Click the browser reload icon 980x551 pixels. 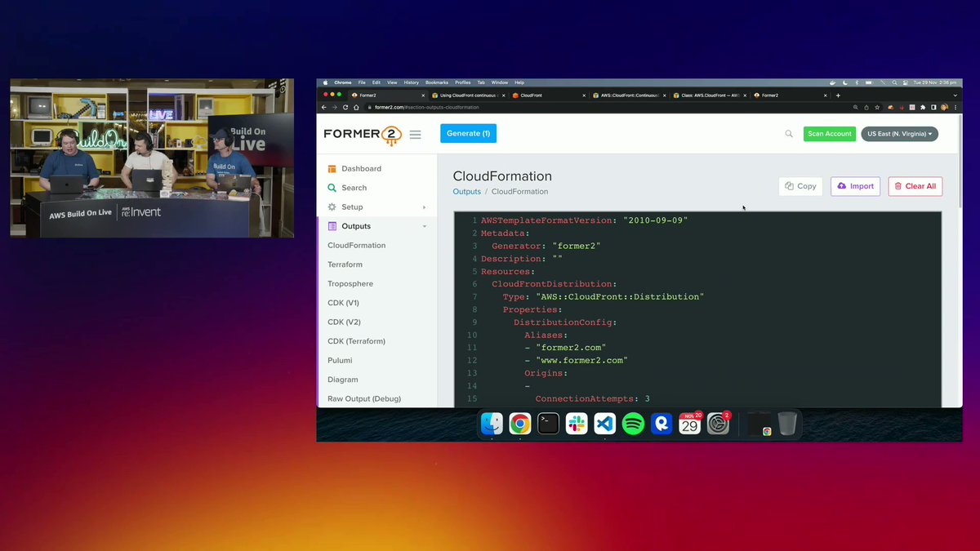[345, 107]
